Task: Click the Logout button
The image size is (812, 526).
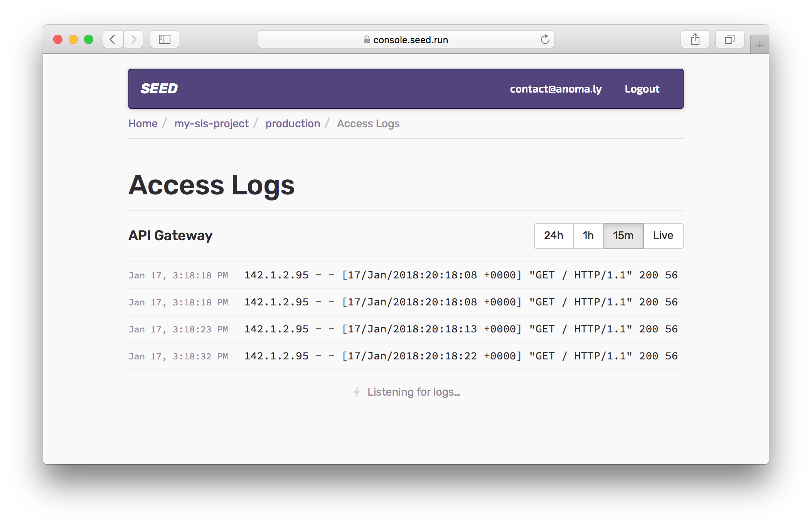Action: (642, 89)
